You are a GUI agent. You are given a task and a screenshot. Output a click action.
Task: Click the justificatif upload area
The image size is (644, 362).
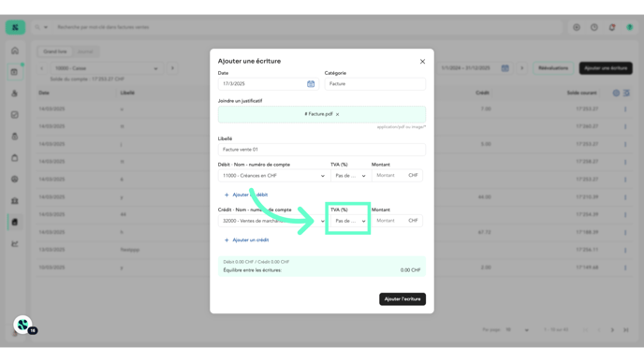click(x=322, y=114)
